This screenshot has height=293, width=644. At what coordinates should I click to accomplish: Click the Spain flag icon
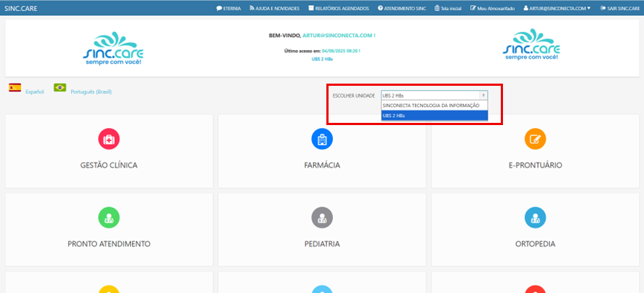coord(15,87)
